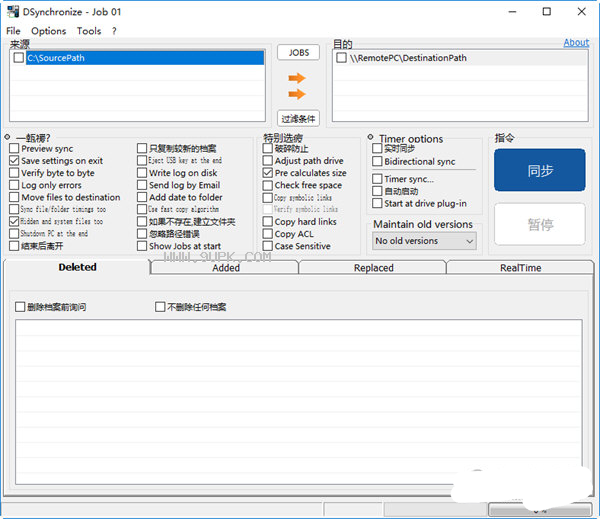Screen dimensions: 600x519
Task: Switch to the RealTime tab
Action: [520, 268]
